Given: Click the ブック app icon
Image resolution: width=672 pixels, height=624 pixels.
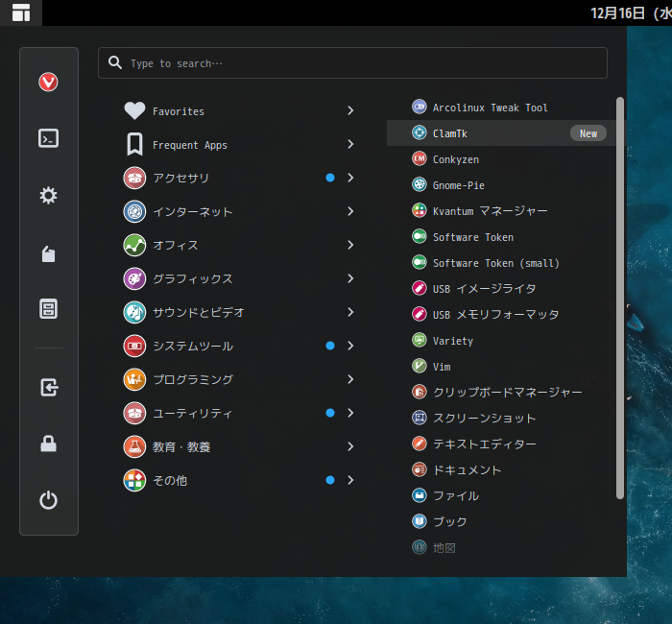Looking at the screenshot, I should (420, 521).
